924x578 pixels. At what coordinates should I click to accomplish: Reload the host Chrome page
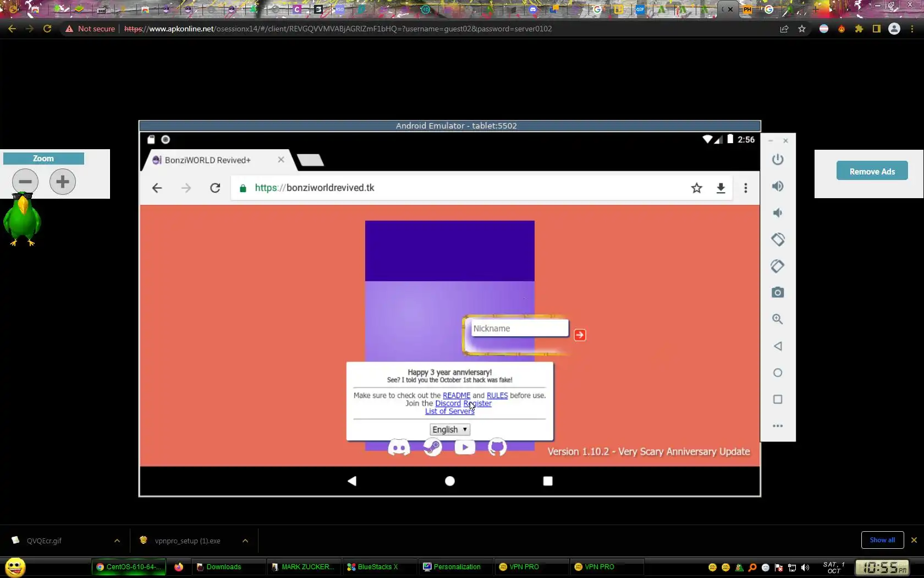[47, 29]
